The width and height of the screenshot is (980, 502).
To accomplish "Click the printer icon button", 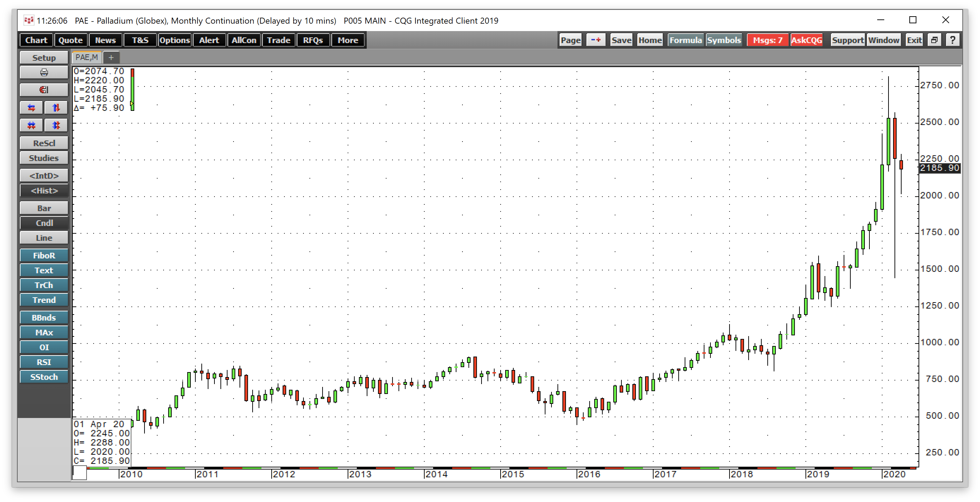I will [x=44, y=72].
